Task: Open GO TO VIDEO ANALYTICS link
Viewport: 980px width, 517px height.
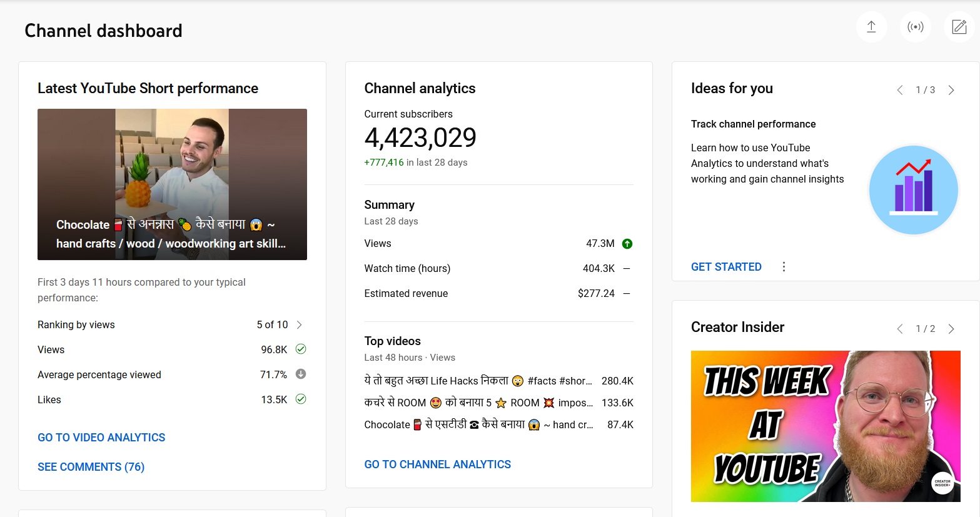Action: [101, 438]
